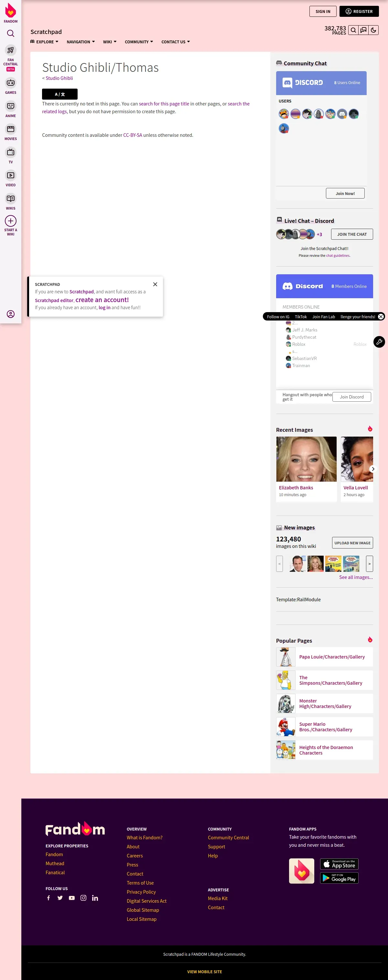Open Fandom YouTube icon in footer
This screenshot has width=388, height=980.
click(71, 898)
